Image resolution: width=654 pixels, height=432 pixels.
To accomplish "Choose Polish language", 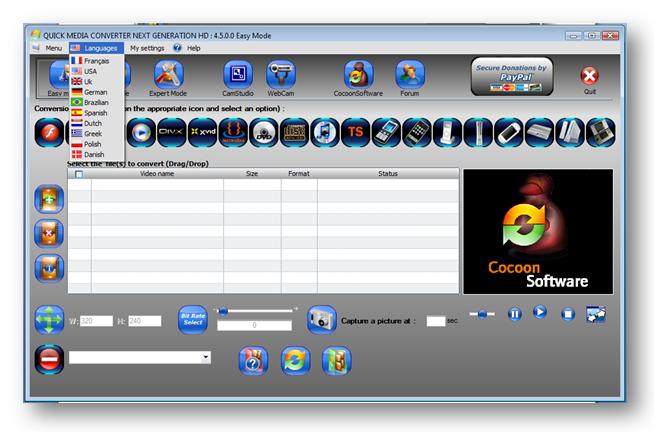I will point(96,144).
